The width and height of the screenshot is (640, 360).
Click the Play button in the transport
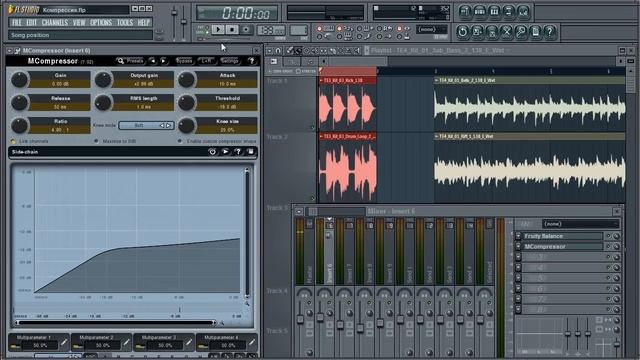pyautogui.click(x=218, y=29)
